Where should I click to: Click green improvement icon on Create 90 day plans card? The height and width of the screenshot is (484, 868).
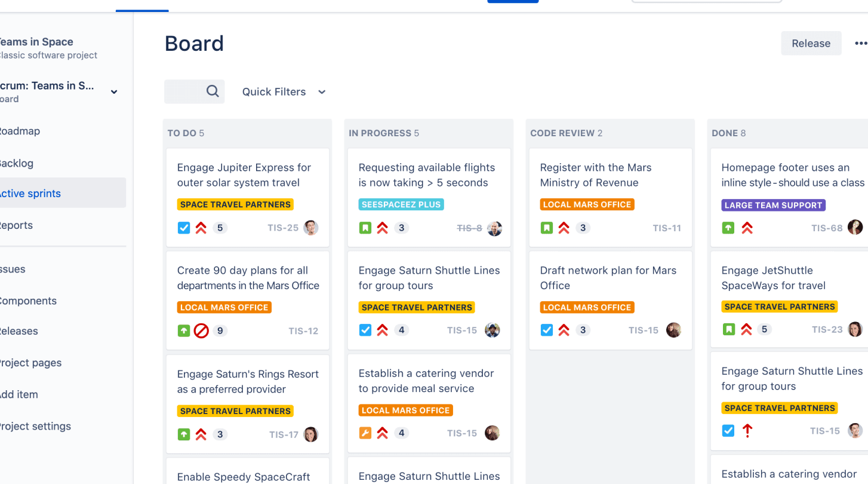point(184,330)
